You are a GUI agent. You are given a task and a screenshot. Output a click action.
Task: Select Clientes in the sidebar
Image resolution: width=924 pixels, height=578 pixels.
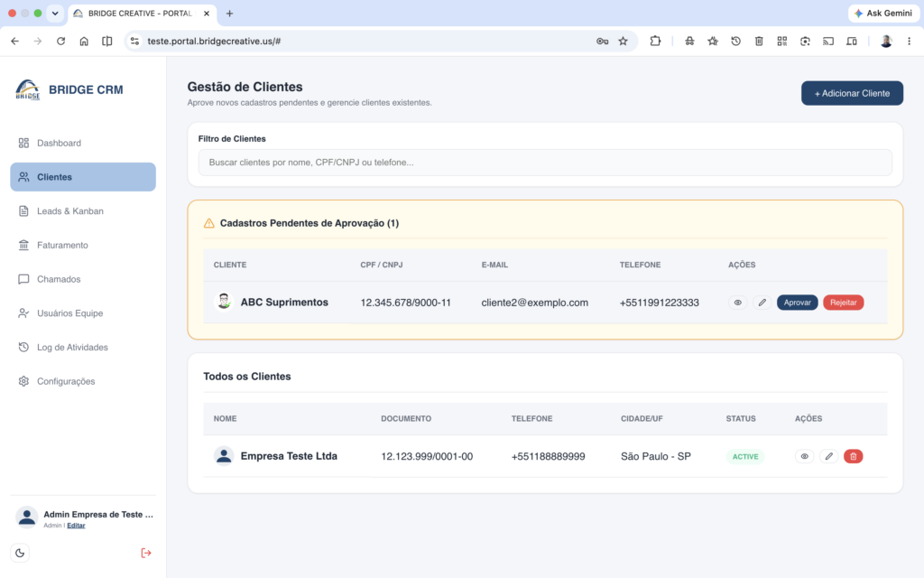82,177
